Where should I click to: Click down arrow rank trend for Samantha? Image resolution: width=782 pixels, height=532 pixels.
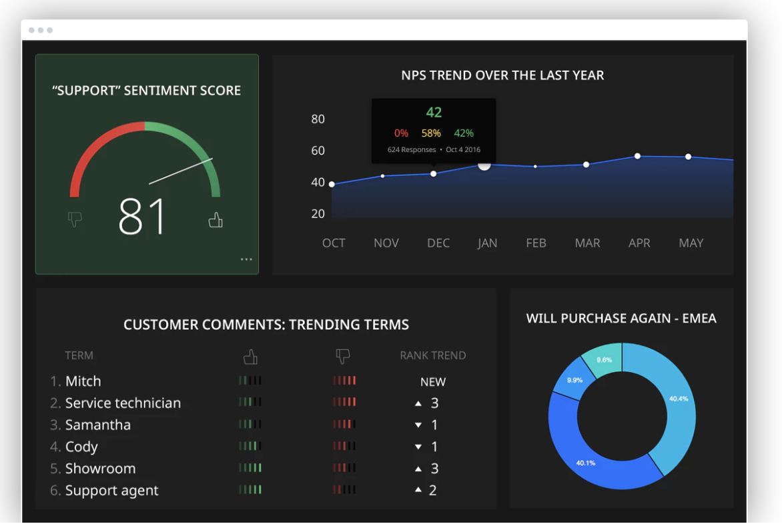coord(418,425)
